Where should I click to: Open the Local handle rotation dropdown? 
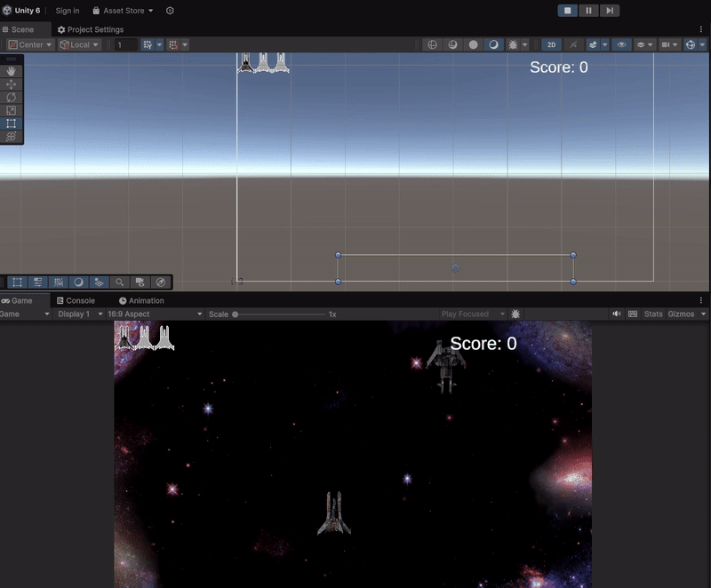[x=80, y=44]
